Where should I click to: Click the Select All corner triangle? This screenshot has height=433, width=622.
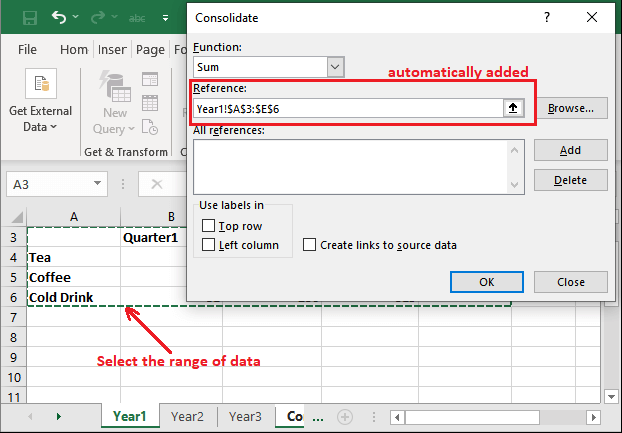pos(17,217)
